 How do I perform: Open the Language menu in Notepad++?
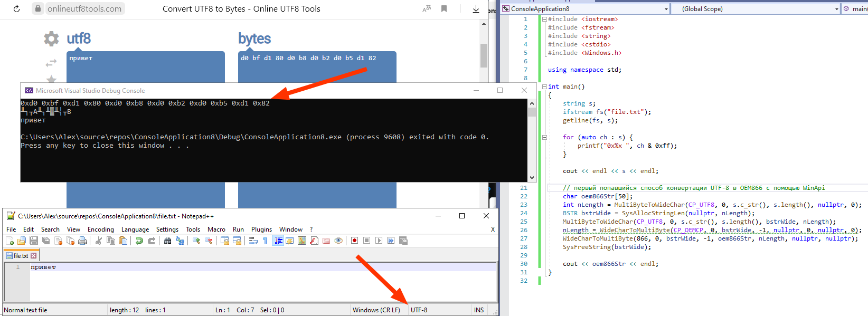click(x=135, y=229)
